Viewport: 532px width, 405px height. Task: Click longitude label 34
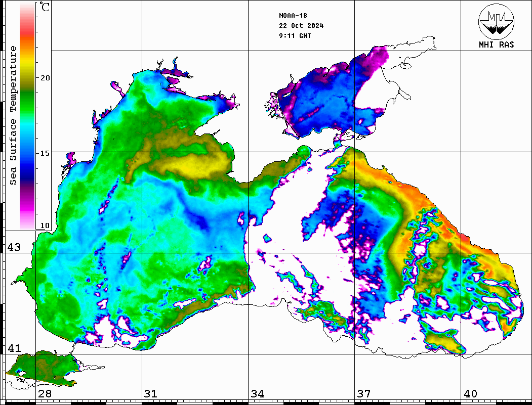click(257, 393)
